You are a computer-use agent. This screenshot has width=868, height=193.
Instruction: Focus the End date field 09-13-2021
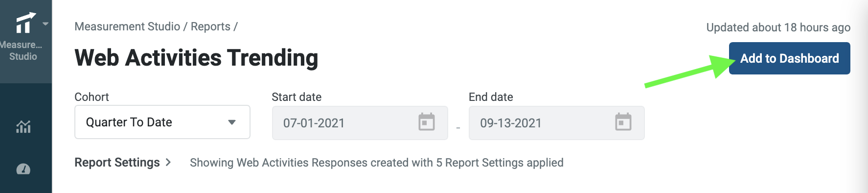tap(556, 123)
